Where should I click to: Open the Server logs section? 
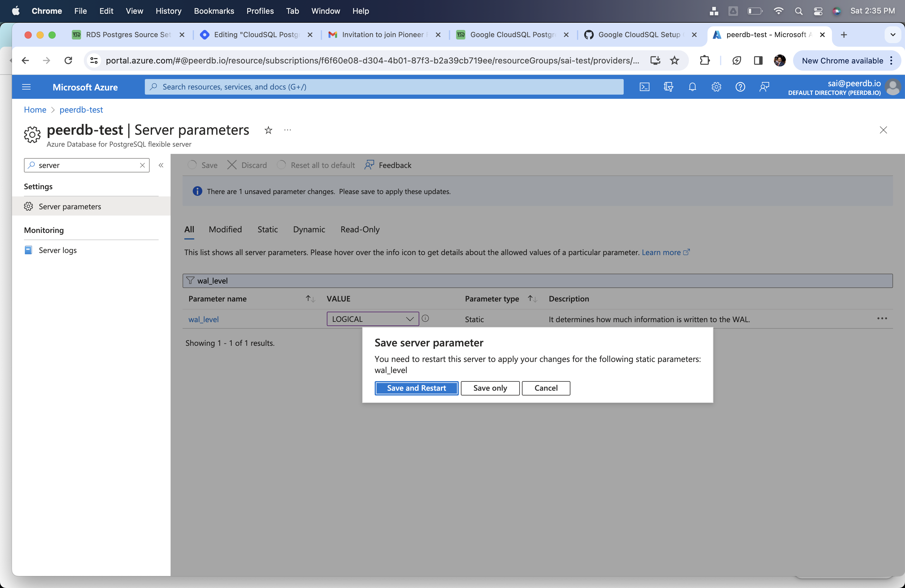pos(57,249)
